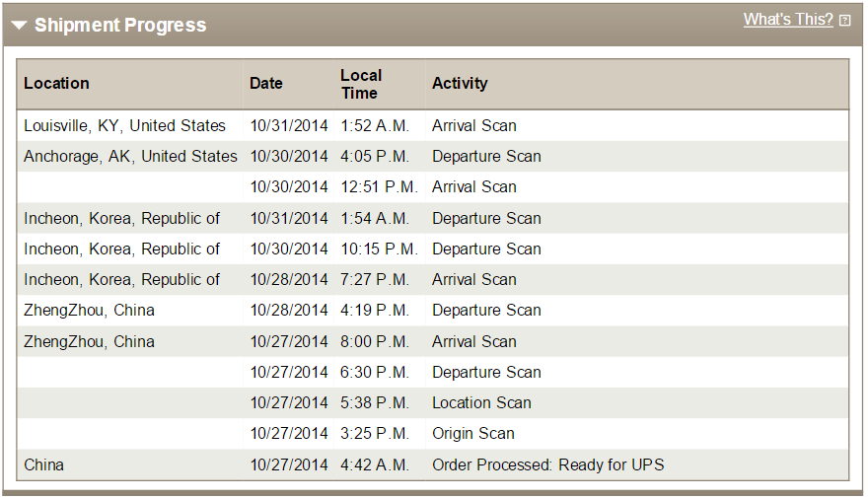The width and height of the screenshot is (868, 499).
Task: Click the ZhengZhou row with 4:19 P.M. departure
Action: point(433,311)
